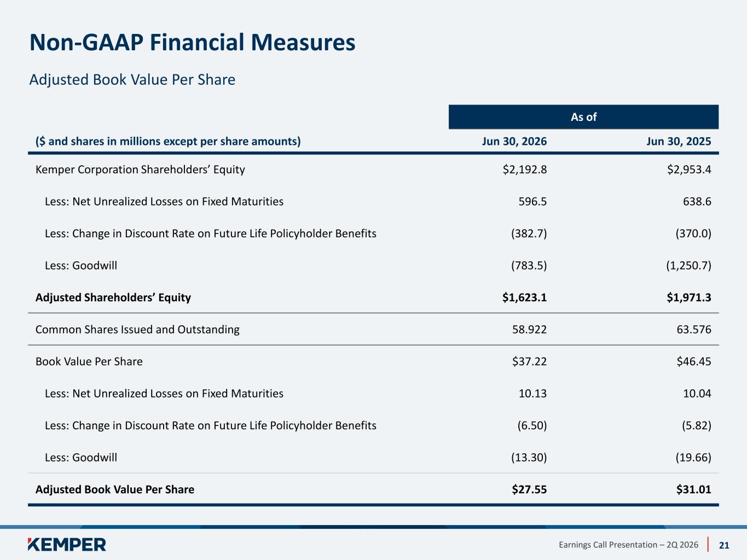Click 'Less: Goodwill' label beside (783.5)
Screen dimensions: 747x560
pos(81,266)
